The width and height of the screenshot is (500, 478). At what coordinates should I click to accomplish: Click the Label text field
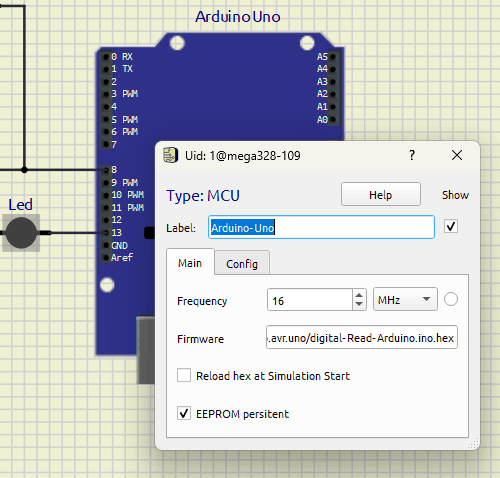(321, 227)
